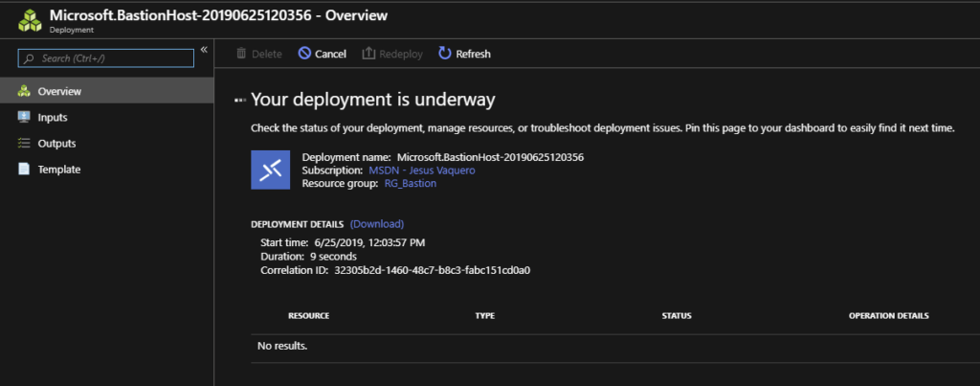This screenshot has width=980, height=386.
Task: Click the Inputs icon in the sidebar
Action: (x=24, y=118)
